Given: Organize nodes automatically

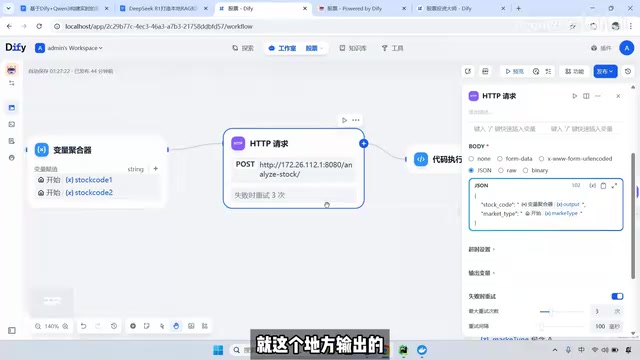Looking at the screenshot, I should click(x=205, y=326).
